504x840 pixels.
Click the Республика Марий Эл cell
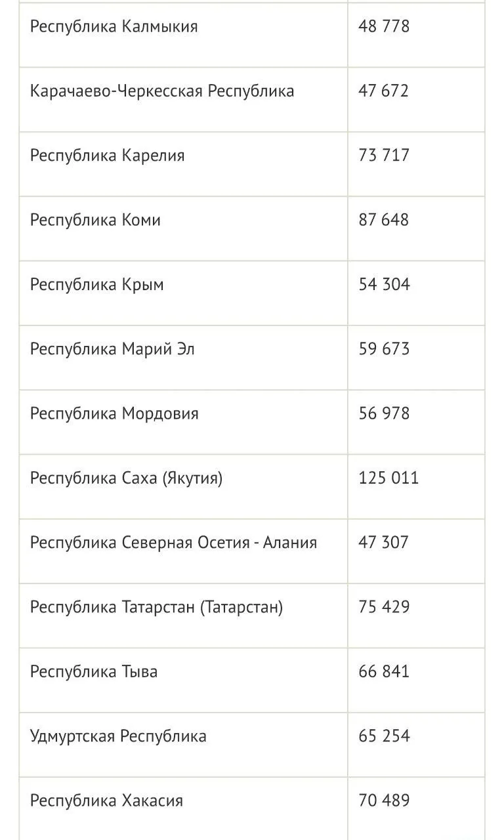coord(112,348)
